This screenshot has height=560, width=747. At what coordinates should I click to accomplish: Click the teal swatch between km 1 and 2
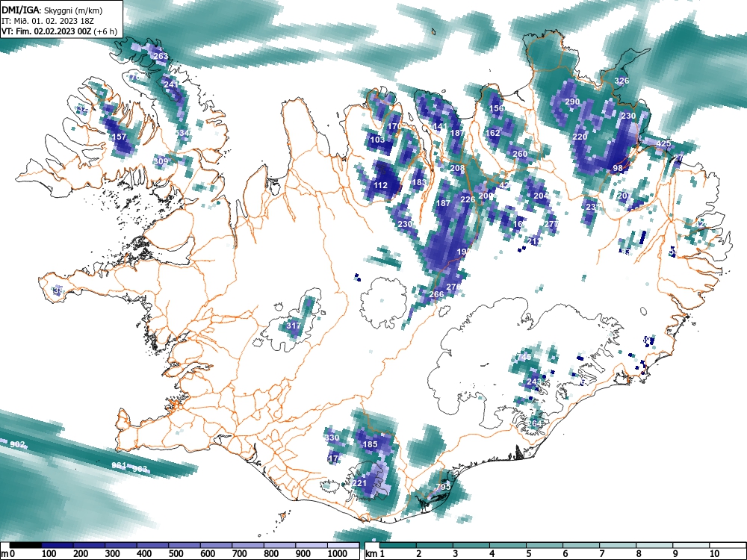[x=398, y=545]
